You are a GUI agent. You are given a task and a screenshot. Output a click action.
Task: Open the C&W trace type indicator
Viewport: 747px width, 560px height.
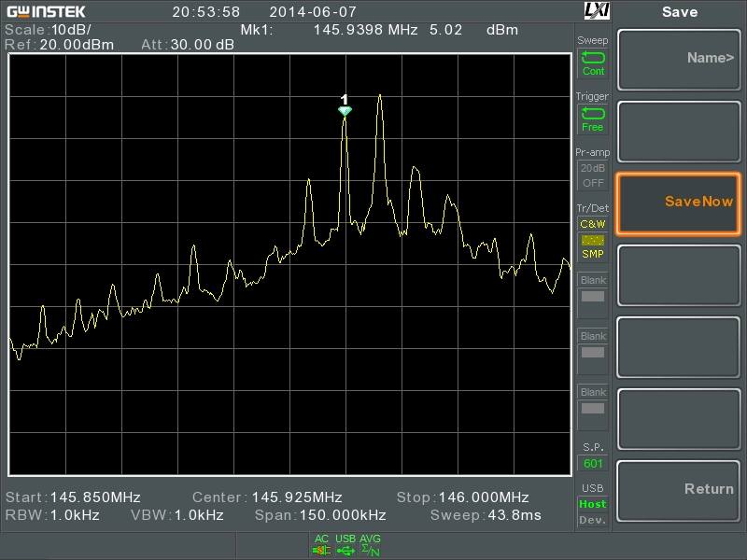tap(593, 224)
